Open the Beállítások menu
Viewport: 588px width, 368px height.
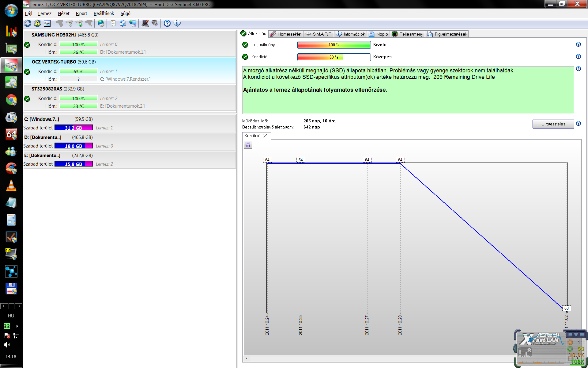104,13
